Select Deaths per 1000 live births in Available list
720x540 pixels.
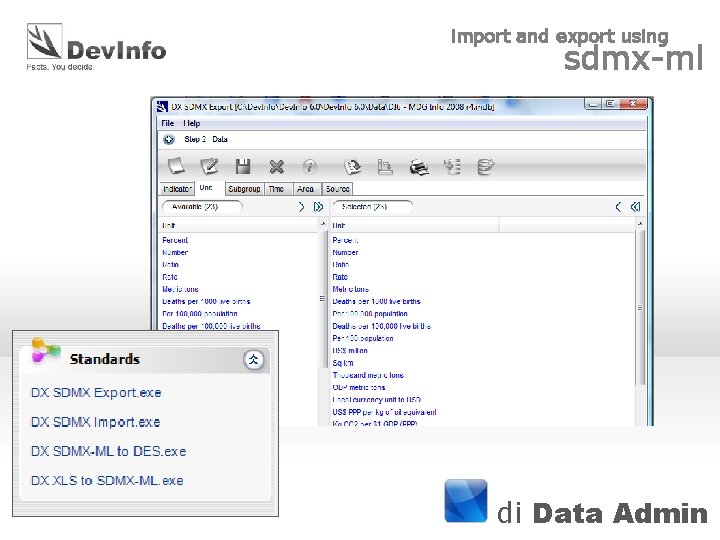(206, 302)
